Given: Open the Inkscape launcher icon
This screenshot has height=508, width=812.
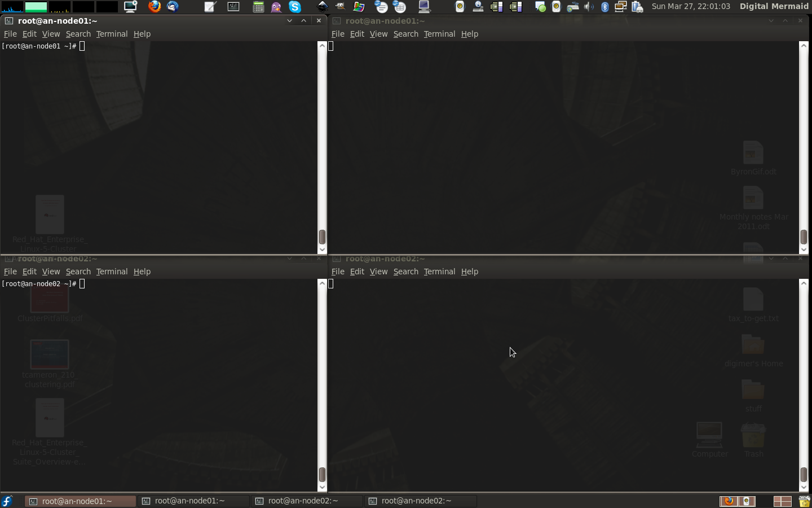Looking at the screenshot, I should click(322, 7).
